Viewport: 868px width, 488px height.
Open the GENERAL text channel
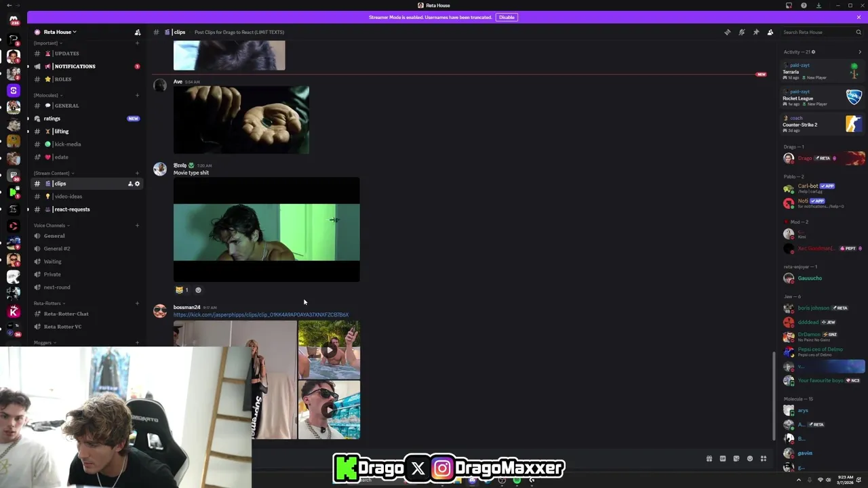pyautogui.click(x=86, y=106)
